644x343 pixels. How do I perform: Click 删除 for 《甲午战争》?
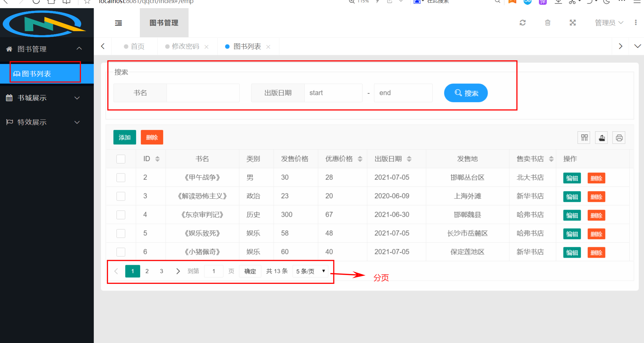[596, 178]
